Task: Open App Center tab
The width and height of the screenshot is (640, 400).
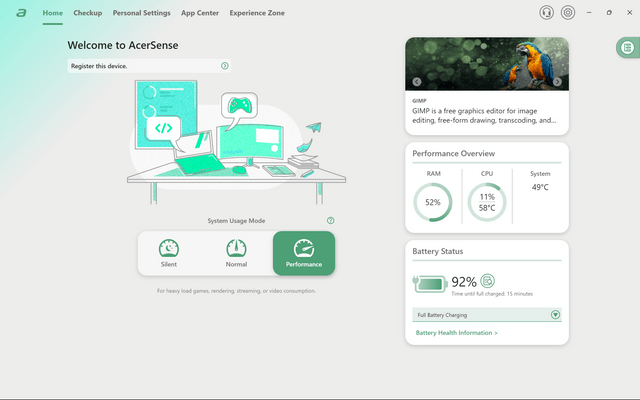Action: coord(200,13)
